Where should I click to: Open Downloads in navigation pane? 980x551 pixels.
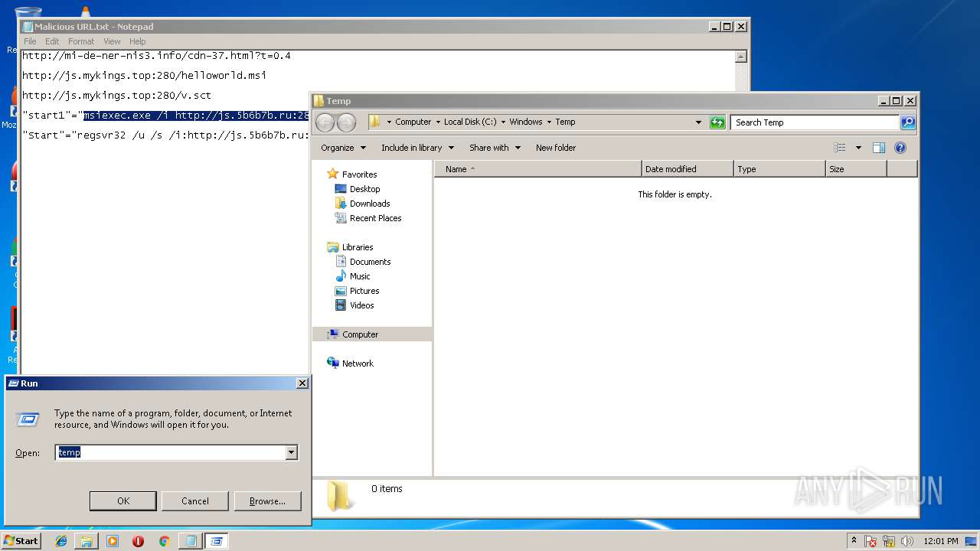[x=370, y=204]
